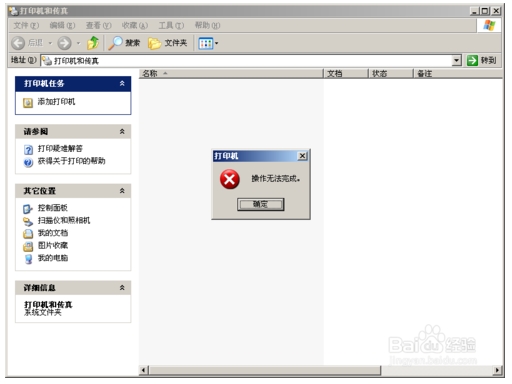Click the 获得关于打印的帮助 icon
This screenshot has height=384, width=512.
28,162
